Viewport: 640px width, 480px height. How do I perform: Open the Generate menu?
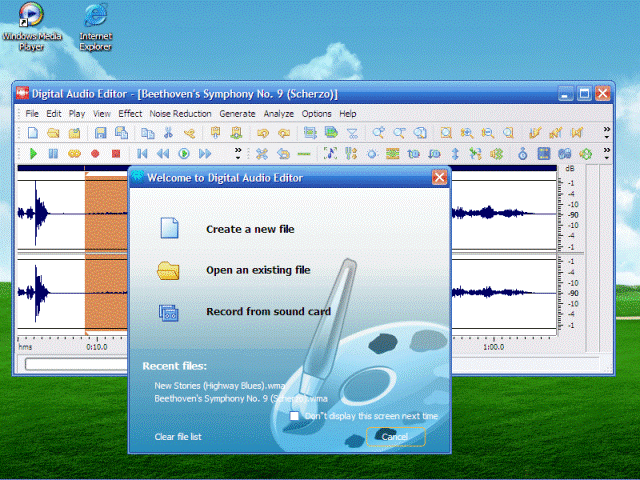point(237,113)
